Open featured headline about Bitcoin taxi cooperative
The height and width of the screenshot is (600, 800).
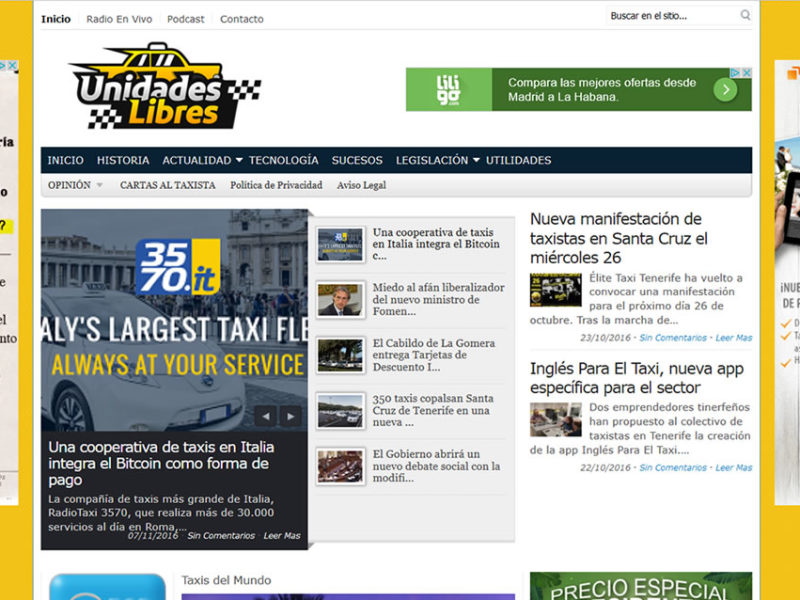coord(161,463)
